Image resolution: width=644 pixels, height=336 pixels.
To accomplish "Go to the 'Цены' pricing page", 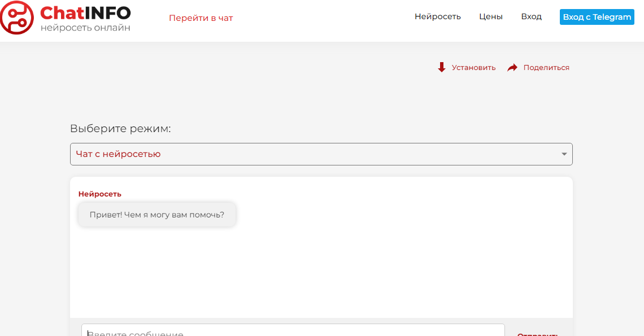I will (490, 16).
